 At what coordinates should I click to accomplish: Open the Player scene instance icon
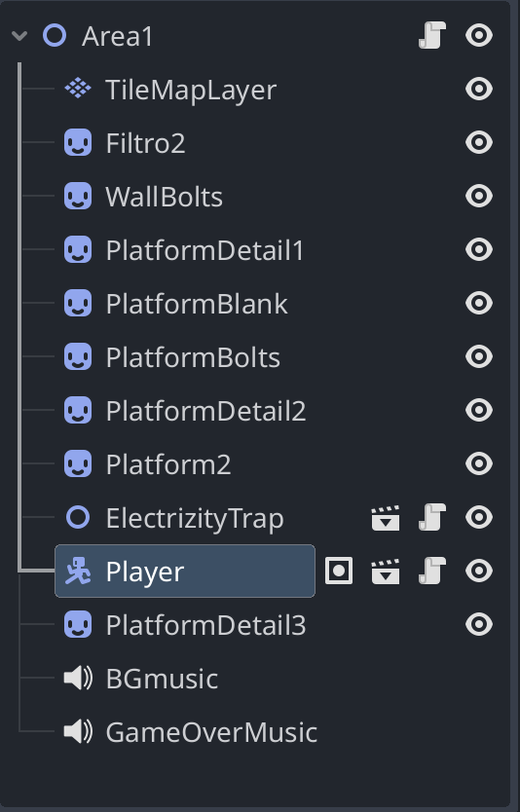pyautogui.click(x=386, y=572)
